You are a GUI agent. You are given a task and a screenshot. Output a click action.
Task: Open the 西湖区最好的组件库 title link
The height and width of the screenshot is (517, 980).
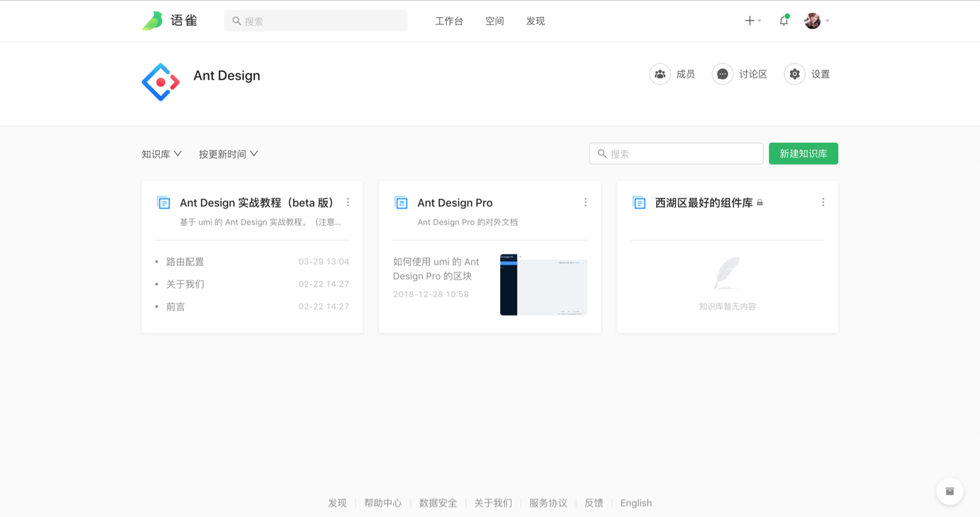(x=704, y=203)
